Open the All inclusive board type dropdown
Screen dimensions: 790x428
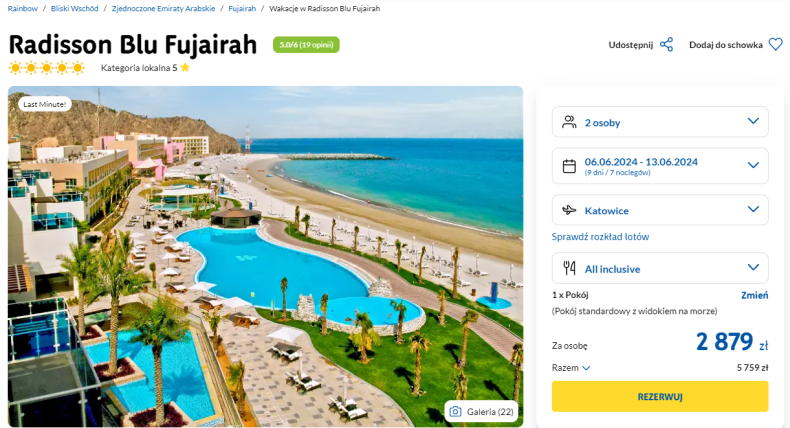click(660, 268)
